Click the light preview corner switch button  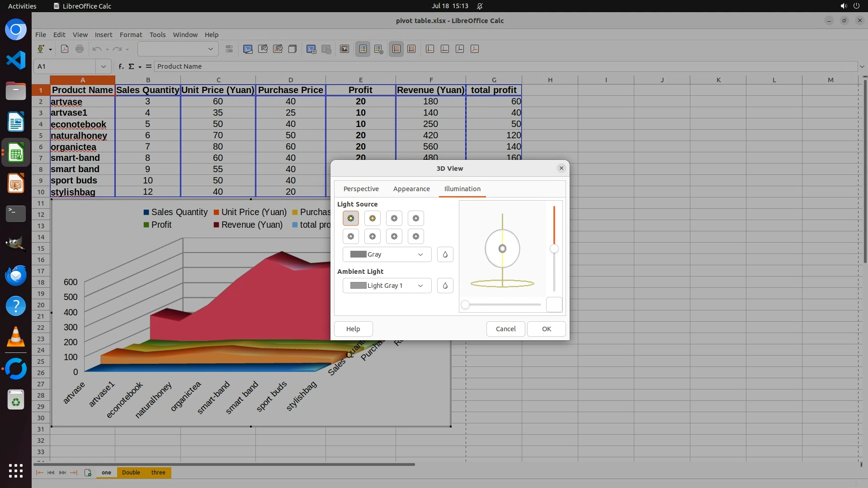(x=554, y=305)
